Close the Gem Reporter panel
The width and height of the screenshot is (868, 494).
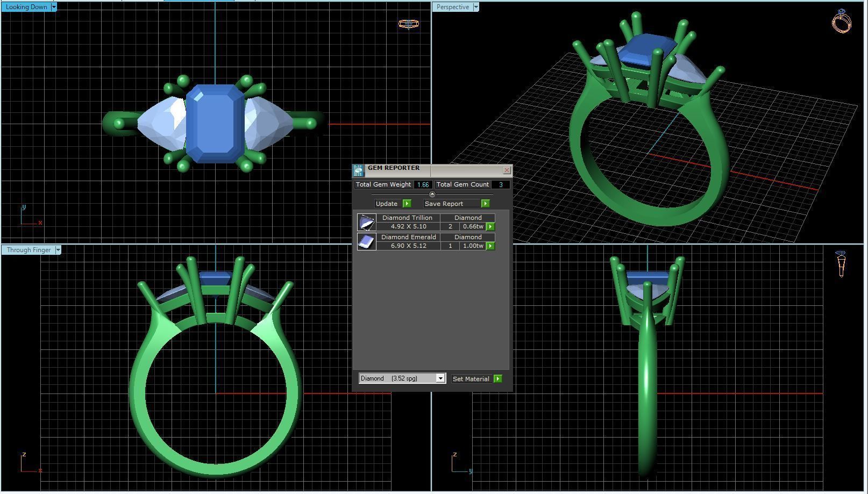507,170
